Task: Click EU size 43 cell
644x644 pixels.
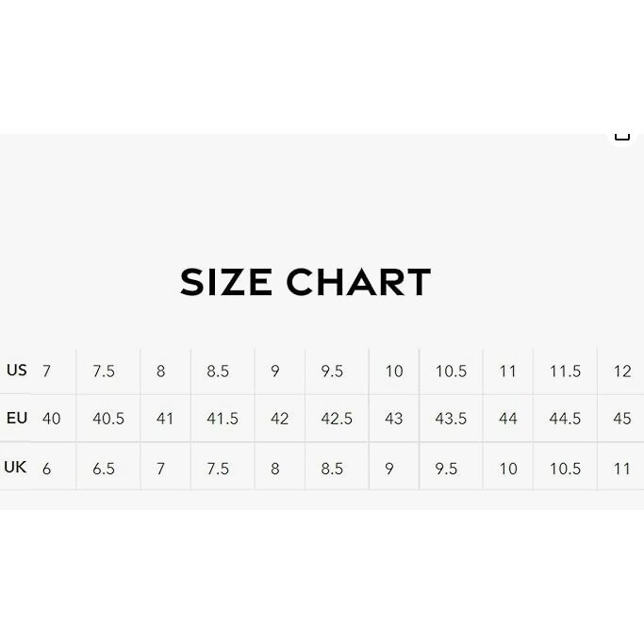Action: [x=394, y=418]
